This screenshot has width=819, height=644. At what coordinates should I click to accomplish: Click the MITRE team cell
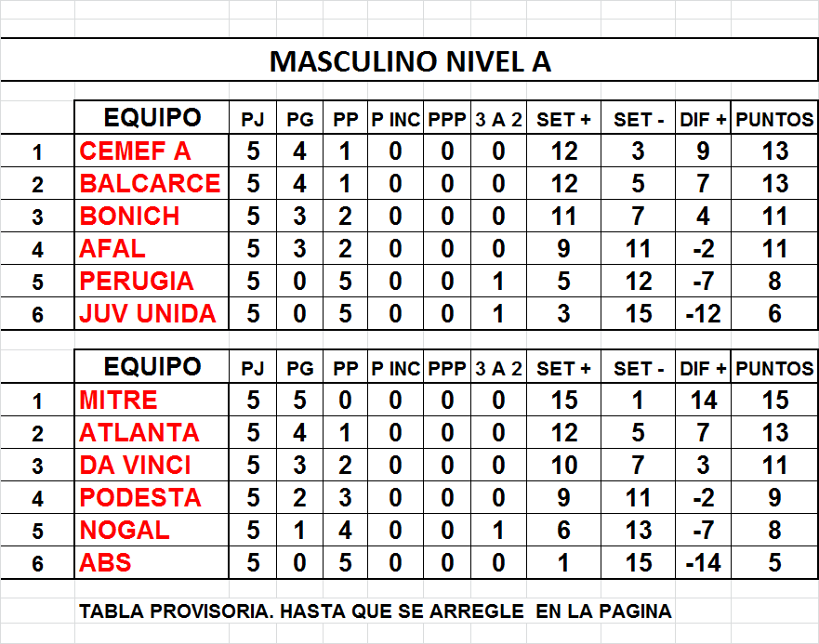coord(152,401)
